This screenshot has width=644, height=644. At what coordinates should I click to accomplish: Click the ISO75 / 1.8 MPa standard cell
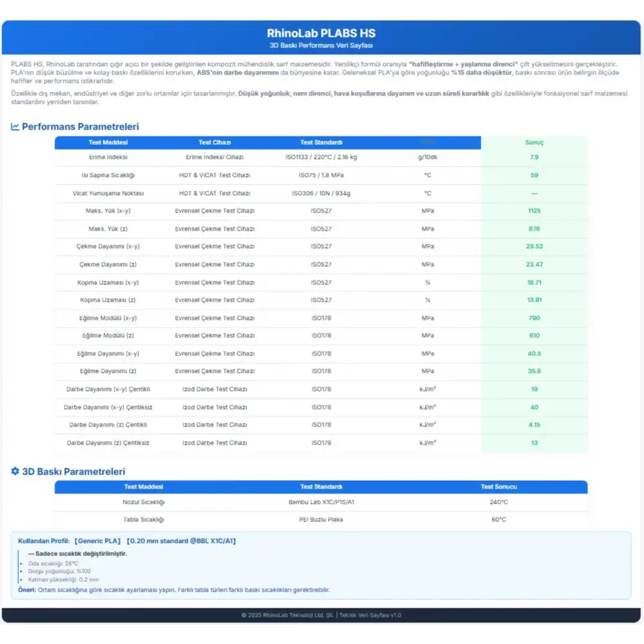[321, 175]
